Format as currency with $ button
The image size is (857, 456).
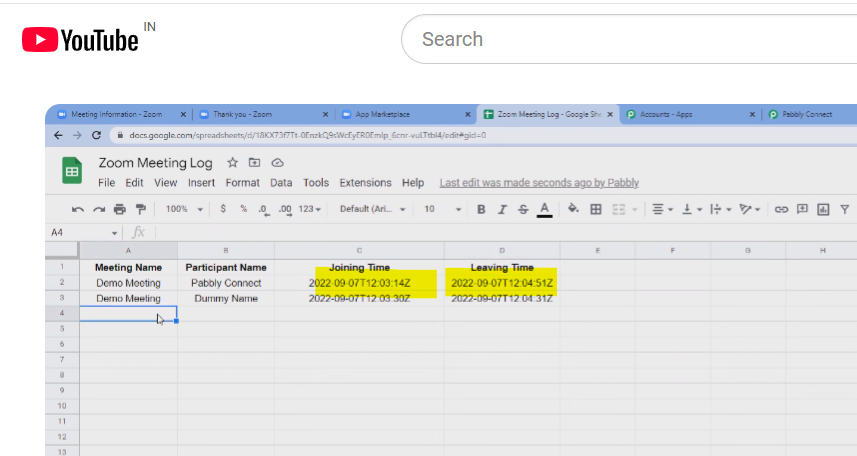[x=223, y=209]
